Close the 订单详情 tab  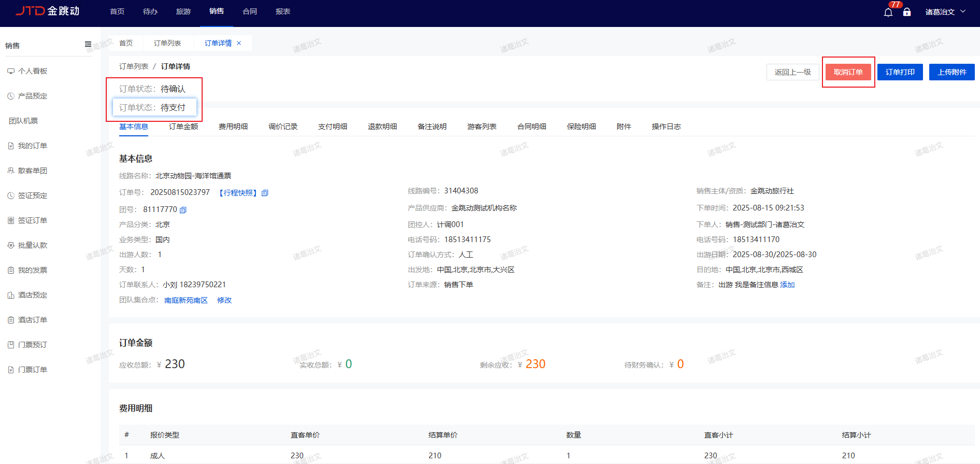(x=239, y=43)
